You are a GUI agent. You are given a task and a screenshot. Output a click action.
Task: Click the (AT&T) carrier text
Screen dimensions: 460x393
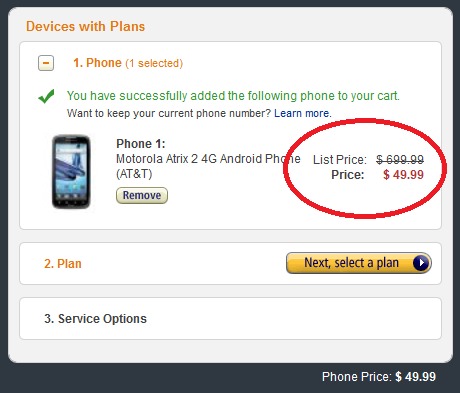click(134, 174)
